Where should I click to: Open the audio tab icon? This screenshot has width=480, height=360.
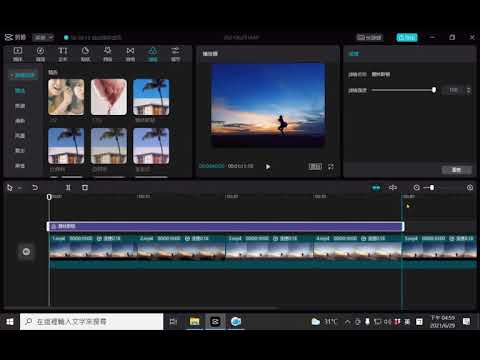(40, 54)
